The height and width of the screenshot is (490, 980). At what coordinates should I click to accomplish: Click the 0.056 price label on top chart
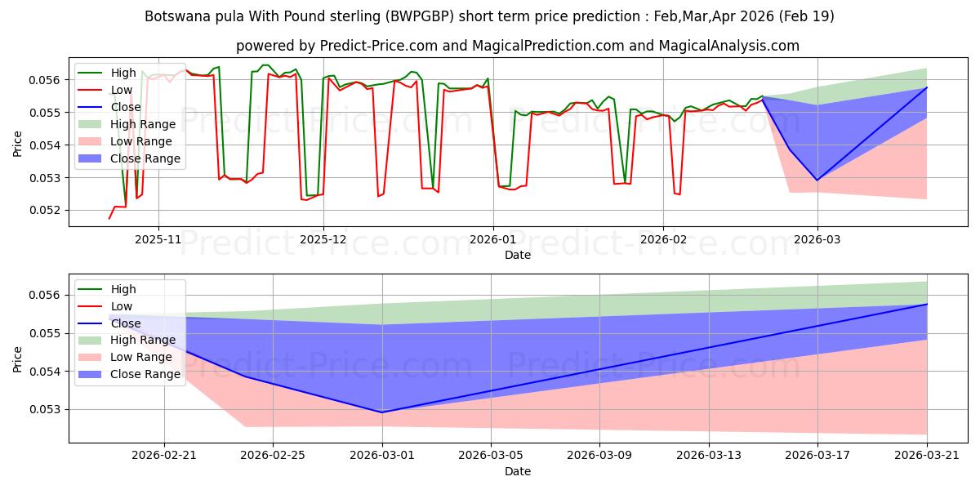click(x=47, y=80)
